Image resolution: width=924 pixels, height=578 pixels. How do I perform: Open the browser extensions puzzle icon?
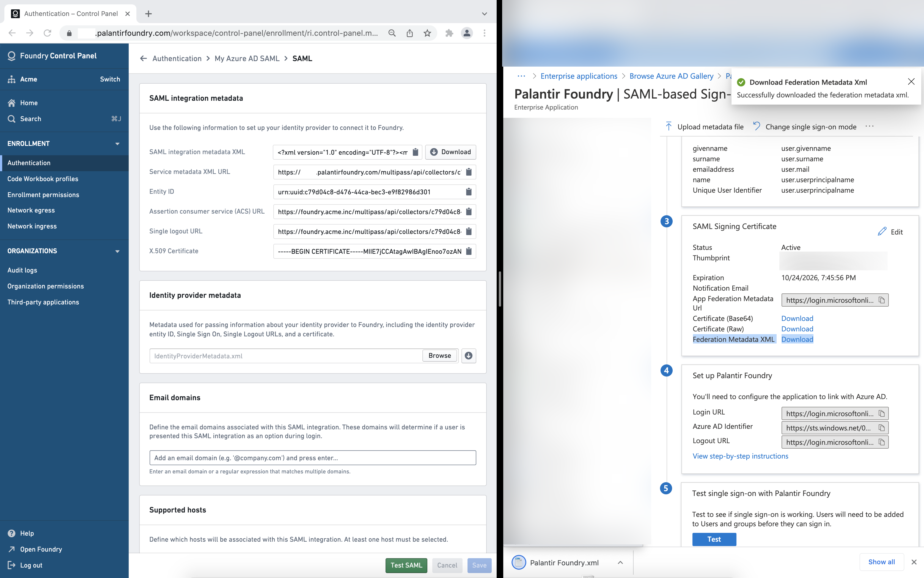point(449,33)
